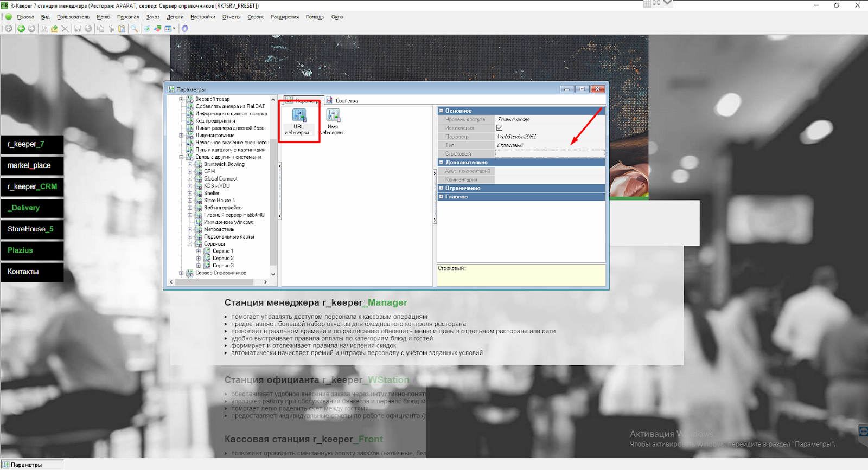Viewport: 868px width, 470px height.
Task: Expand the Лицензирование tree node
Action: coord(182,136)
